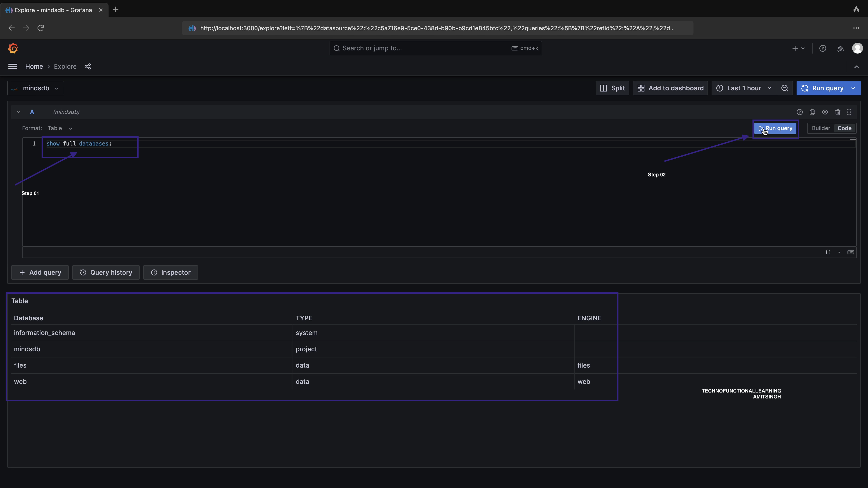
Task: Click the mindsdb cell in Database column
Action: tap(152, 349)
